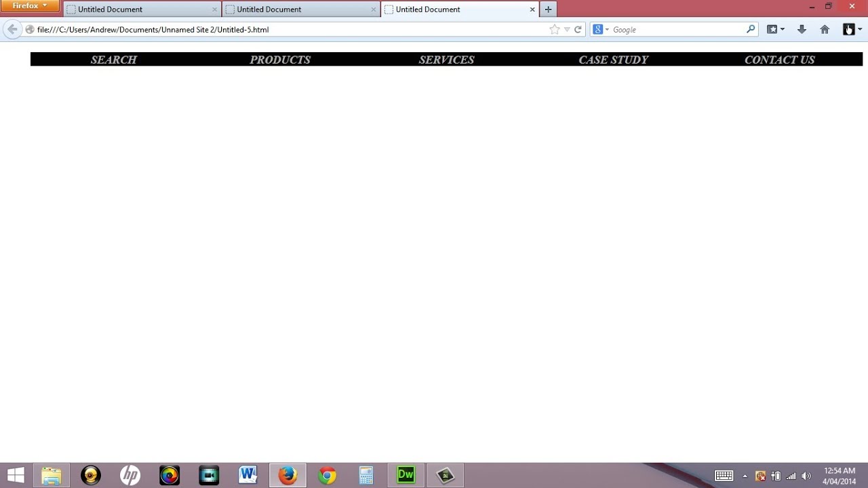Open the network signal tray icon

791,476
